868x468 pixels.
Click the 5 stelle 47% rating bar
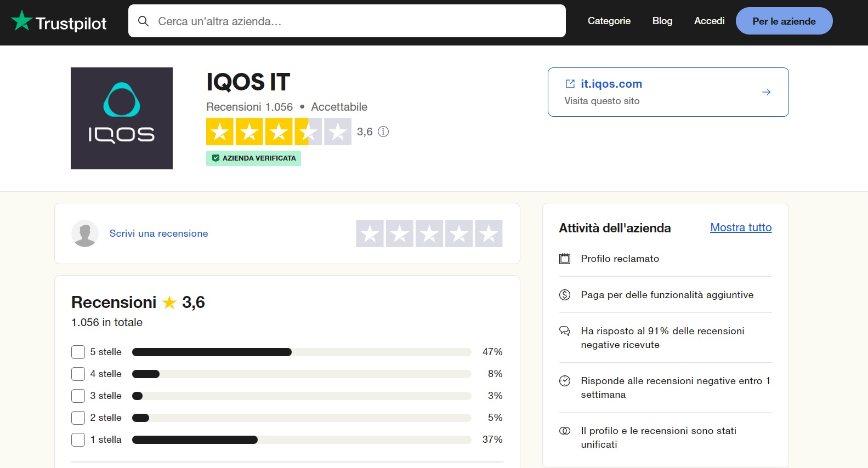302,352
